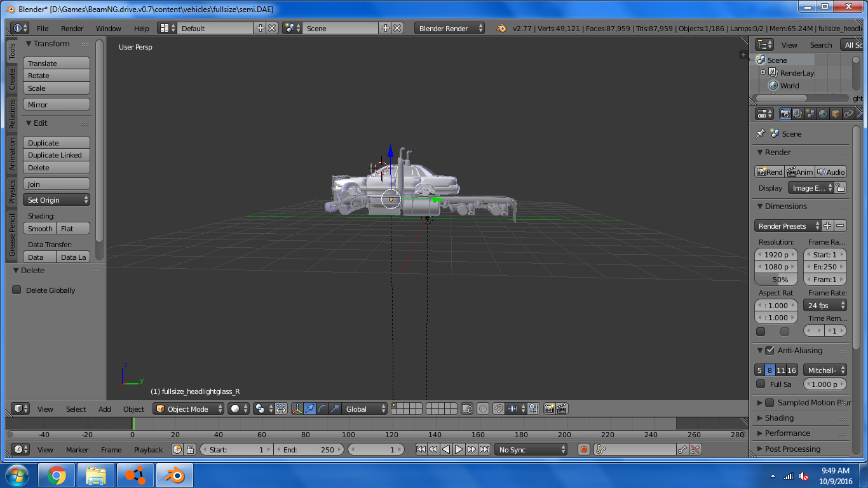868x488 pixels.
Task: Open the Object Mode dropdown
Action: tap(189, 409)
